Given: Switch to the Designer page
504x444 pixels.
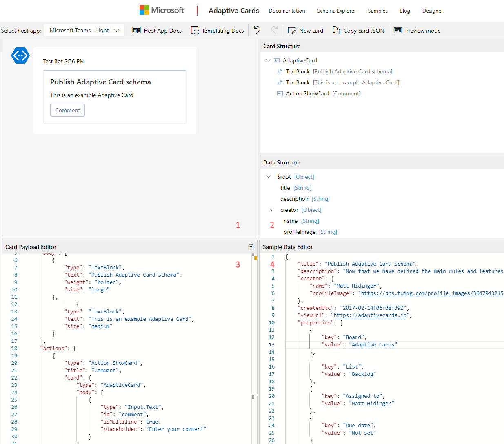Looking at the screenshot, I should 433,11.
